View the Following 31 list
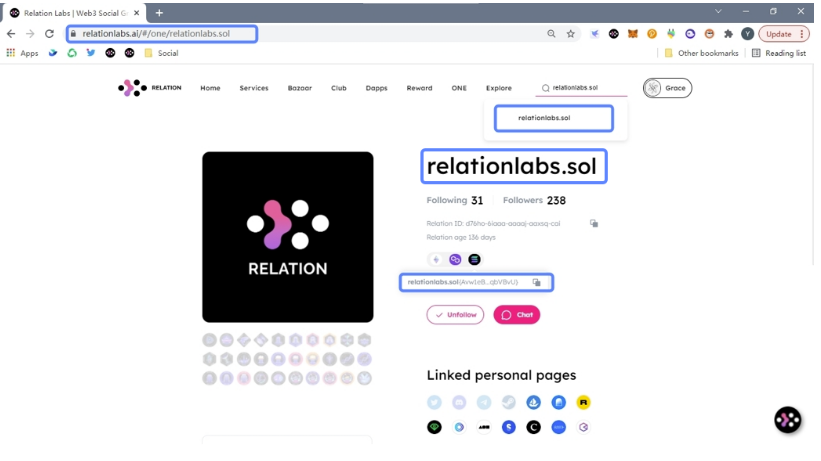Image resolution: width=821 pixels, height=461 pixels. click(454, 200)
